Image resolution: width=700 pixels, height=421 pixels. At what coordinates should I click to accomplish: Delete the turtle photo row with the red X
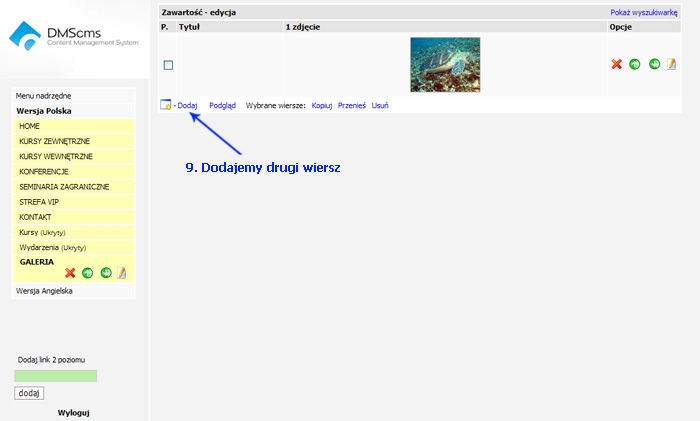coord(617,64)
